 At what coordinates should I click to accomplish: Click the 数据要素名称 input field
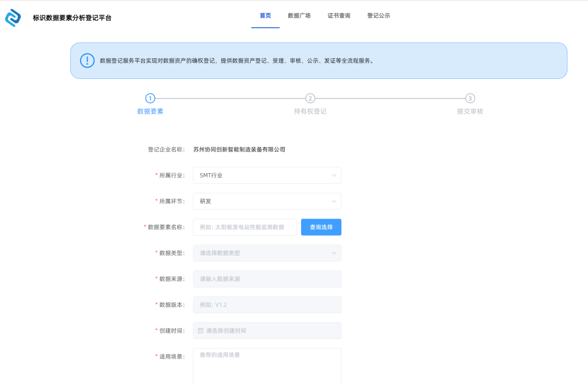pyautogui.click(x=245, y=227)
